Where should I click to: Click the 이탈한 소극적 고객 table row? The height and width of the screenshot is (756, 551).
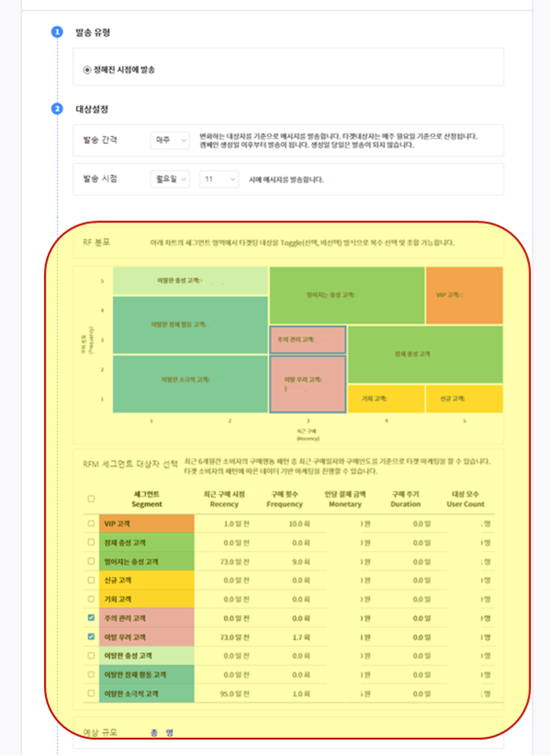pyautogui.click(x=247, y=692)
